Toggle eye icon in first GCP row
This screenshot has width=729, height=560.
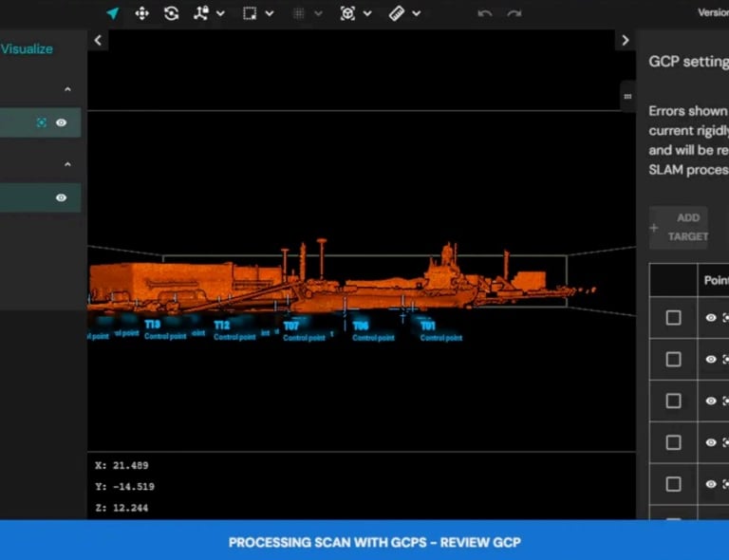pos(710,317)
